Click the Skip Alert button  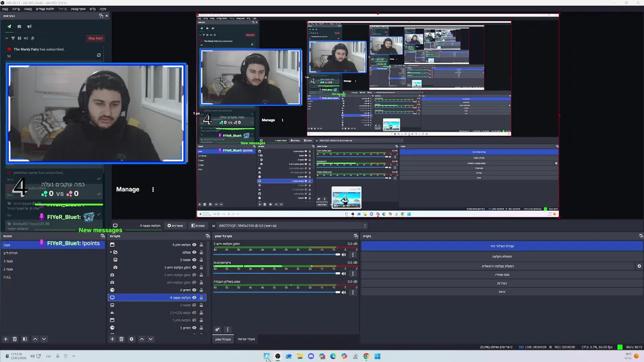click(95, 38)
